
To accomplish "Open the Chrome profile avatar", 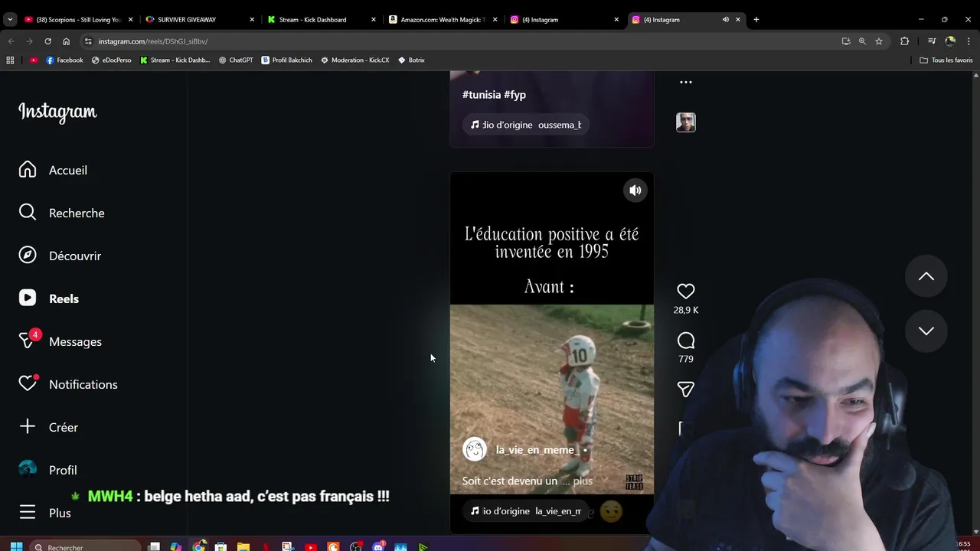I will pos(950,41).
